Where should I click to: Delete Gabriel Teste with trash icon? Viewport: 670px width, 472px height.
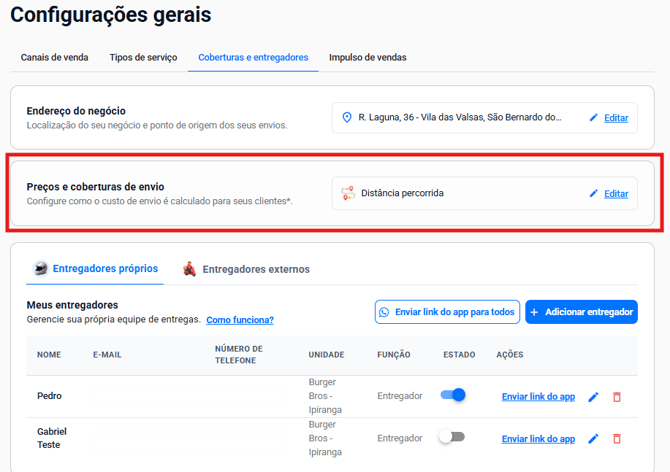[617, 439]
